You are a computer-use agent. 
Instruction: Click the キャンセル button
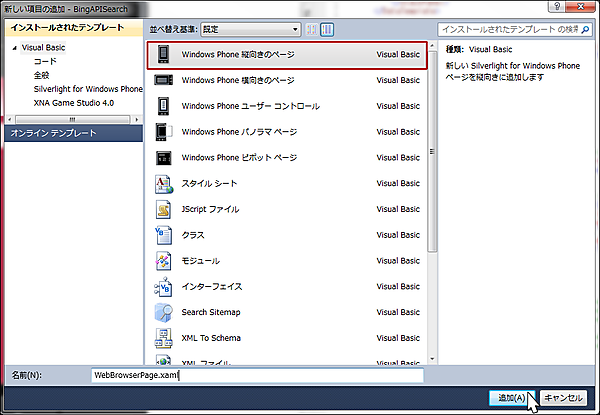(x=563, y=398)
